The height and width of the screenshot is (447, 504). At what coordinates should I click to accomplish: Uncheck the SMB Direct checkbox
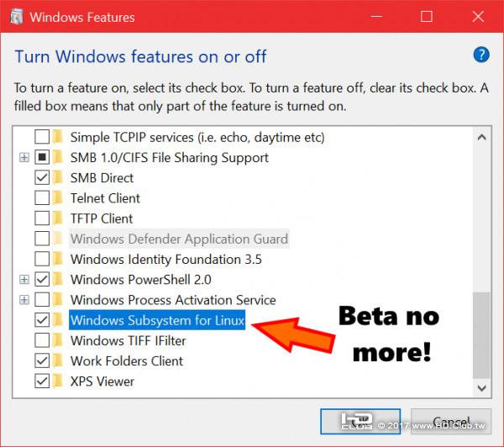coord(42,177)
